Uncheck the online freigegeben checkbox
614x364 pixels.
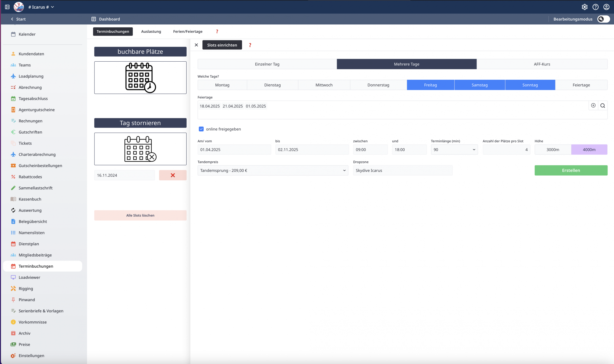tap(201, 129)
